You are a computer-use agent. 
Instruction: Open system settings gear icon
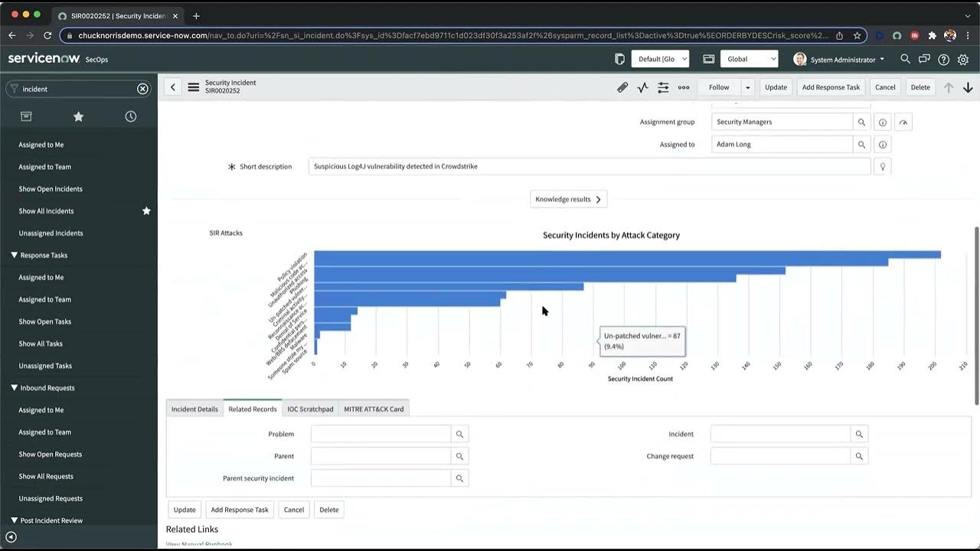coord(963,59)
